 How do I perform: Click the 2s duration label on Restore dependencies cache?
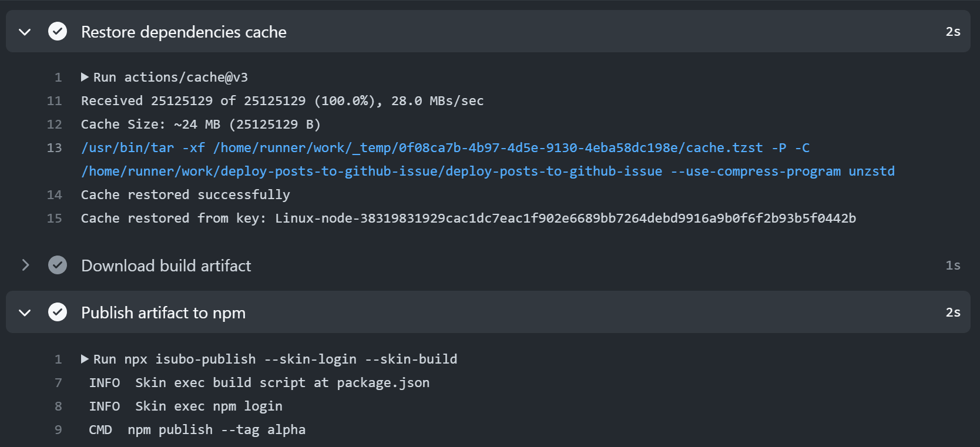point(953,31)
